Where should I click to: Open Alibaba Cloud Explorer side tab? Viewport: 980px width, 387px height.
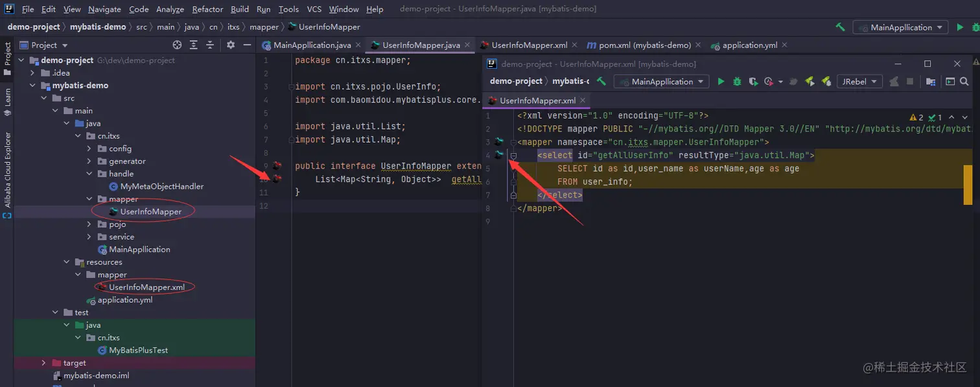click(7, 175)
